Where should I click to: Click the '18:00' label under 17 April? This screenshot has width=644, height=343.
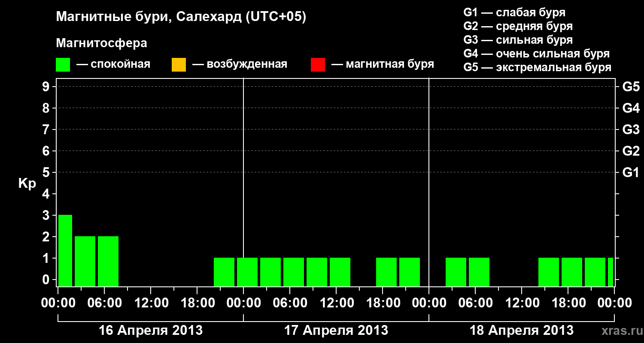tap(383, 303)
